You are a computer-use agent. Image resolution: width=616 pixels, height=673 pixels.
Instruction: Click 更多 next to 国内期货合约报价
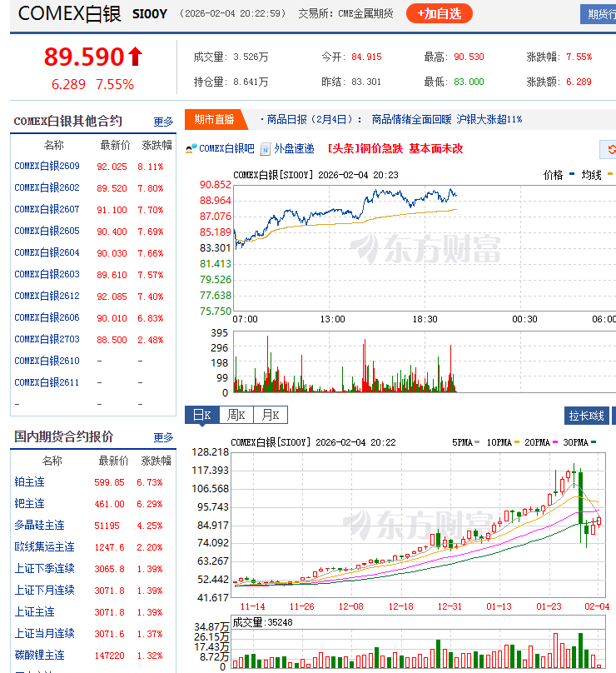[163, 437]
